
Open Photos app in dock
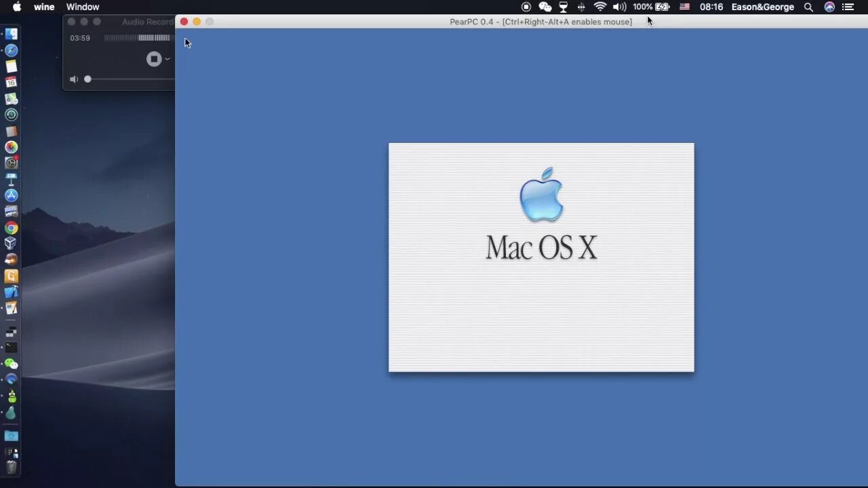(x=12, y=147)
